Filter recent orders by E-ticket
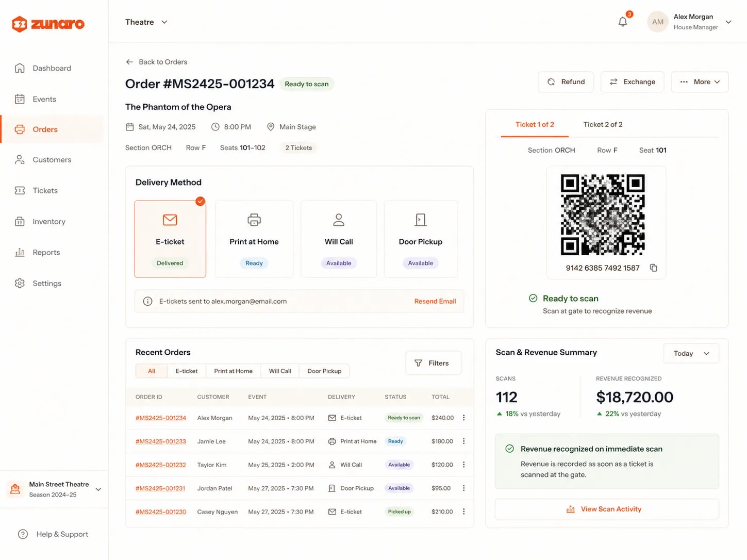Viewport: 747px width, 560px height. (187, 371)
